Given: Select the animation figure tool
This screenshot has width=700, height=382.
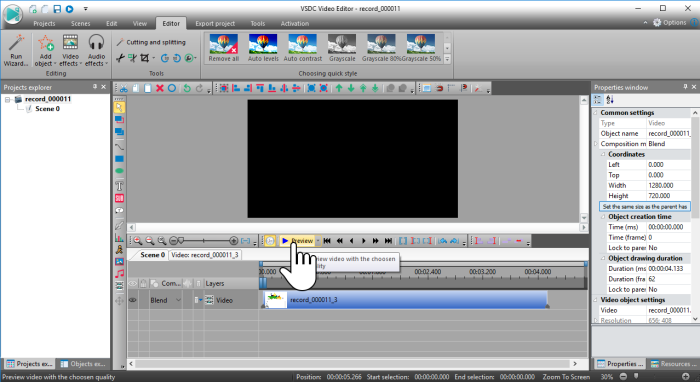Looking at the screenshot, I should (119, 250).
